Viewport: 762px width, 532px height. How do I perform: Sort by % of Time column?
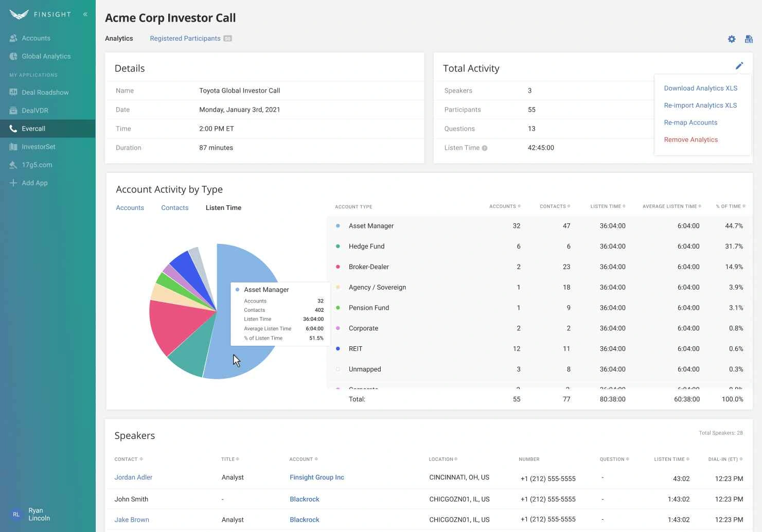click(731, 206)
